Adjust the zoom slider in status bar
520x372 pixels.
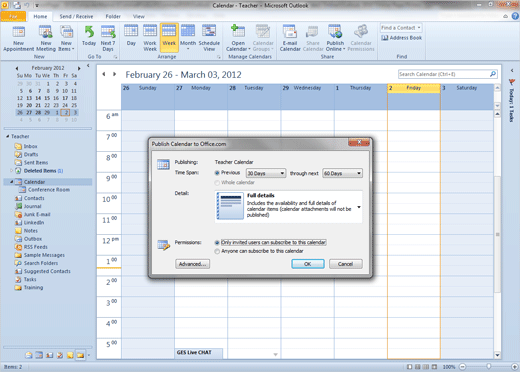coord(489,367)
